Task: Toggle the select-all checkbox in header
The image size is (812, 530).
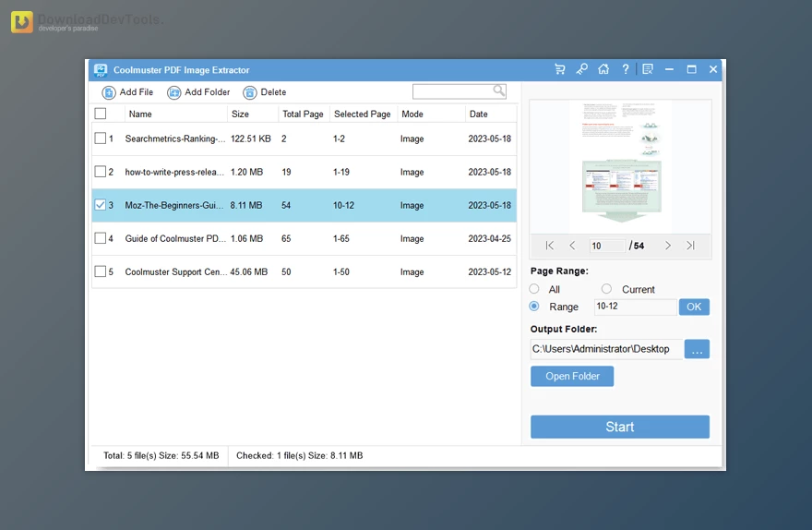Action: pos(101,114)
